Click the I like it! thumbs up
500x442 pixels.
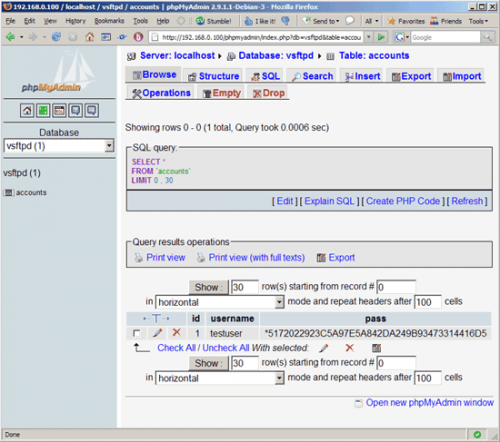260,21
